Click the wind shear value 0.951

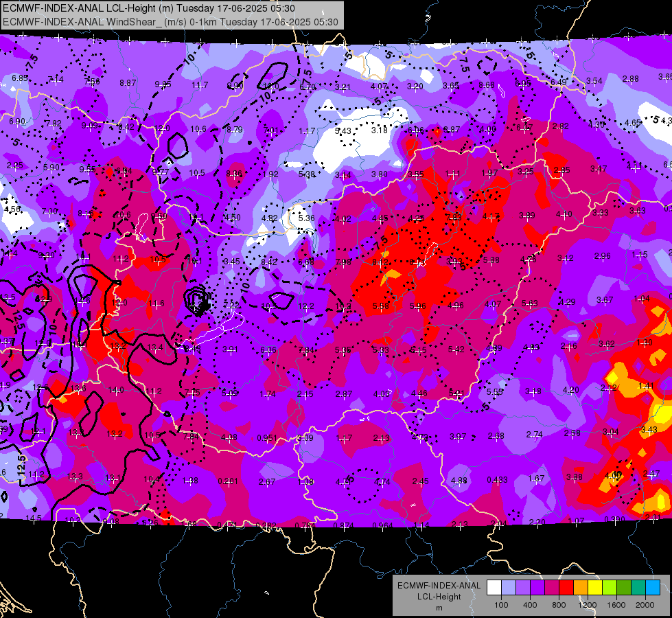click(x=267, y=438)
